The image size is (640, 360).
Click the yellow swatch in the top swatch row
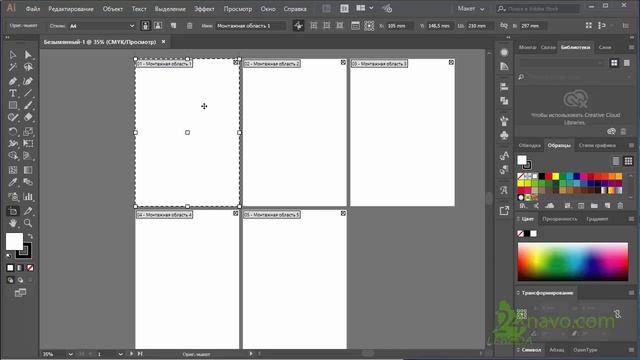click(556, 176)
